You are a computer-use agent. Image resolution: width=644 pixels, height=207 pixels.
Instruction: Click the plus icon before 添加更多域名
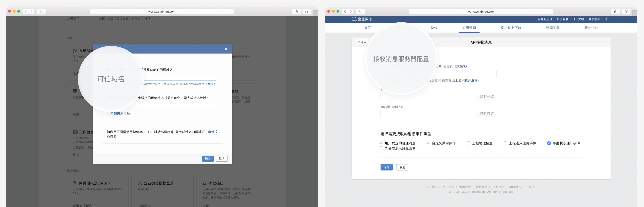pyautogui.click(x=108, y=113)
